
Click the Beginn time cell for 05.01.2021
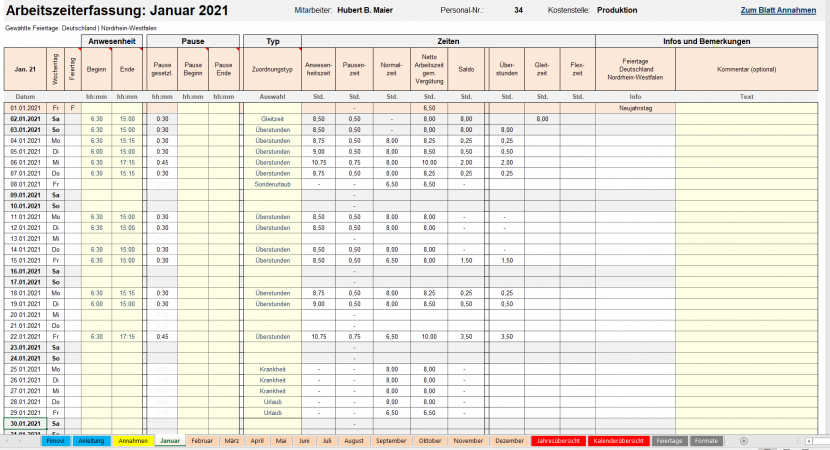(97, 151)
